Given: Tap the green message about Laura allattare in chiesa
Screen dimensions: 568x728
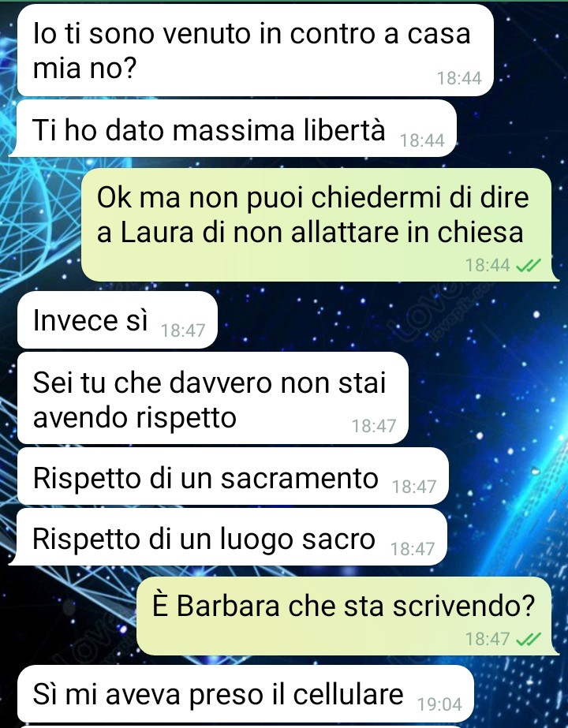Looking at the screenshot, I should pyautogui.click(x=319, y=225).
